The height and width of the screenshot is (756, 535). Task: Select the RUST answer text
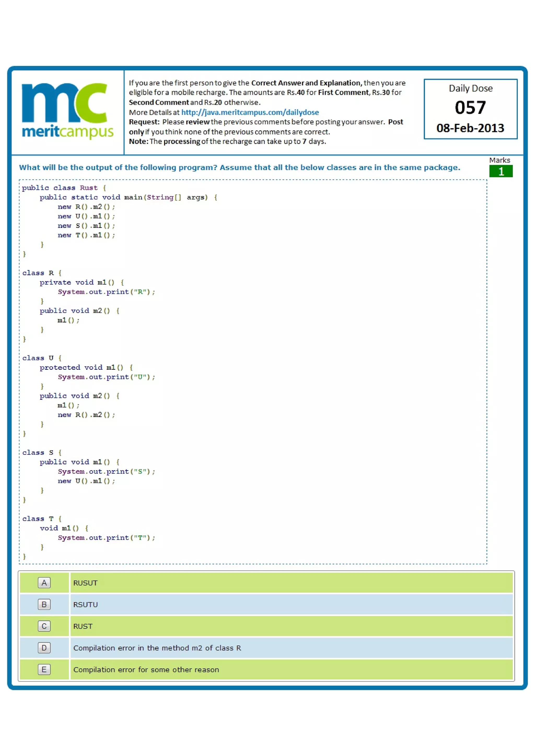(83, 626)
